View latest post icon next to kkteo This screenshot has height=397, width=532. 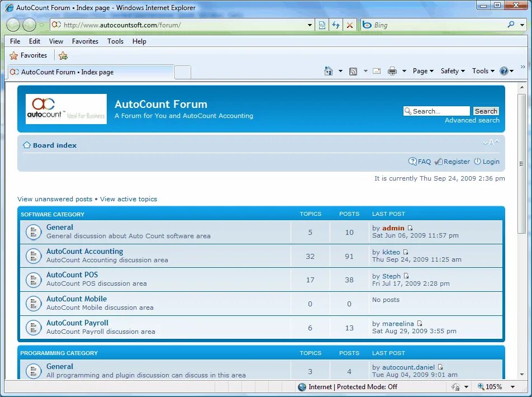(406, 252)
